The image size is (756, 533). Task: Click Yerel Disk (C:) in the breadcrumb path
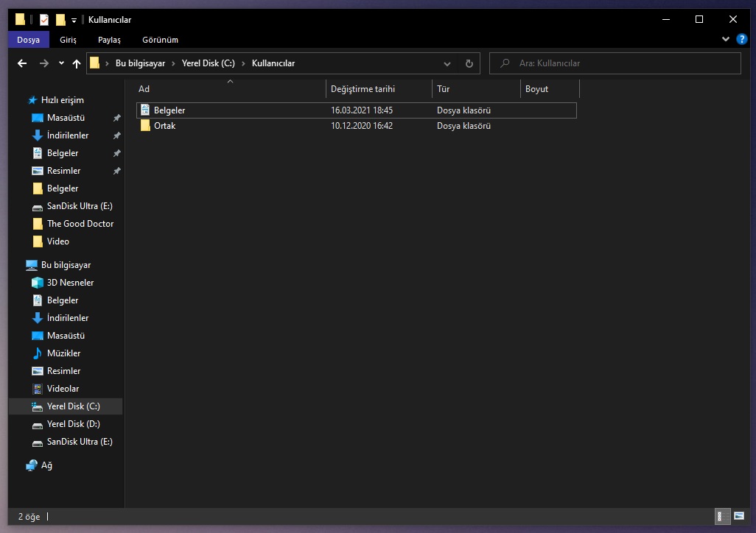pos(208,63)
